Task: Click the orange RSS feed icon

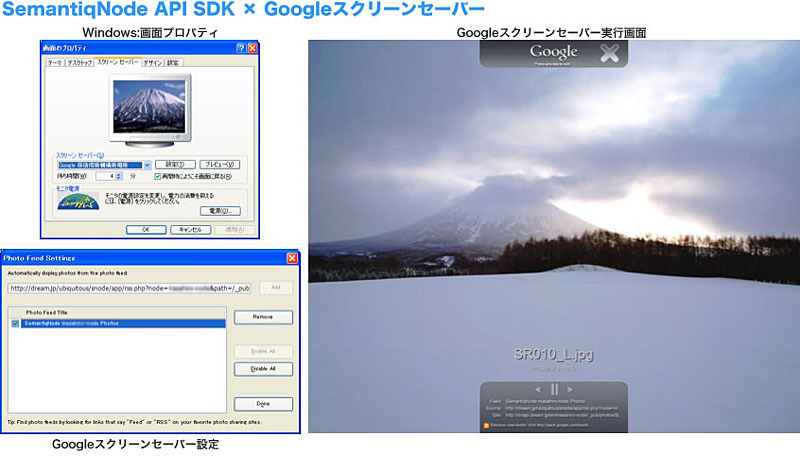Action: click(x=486, y=425)
